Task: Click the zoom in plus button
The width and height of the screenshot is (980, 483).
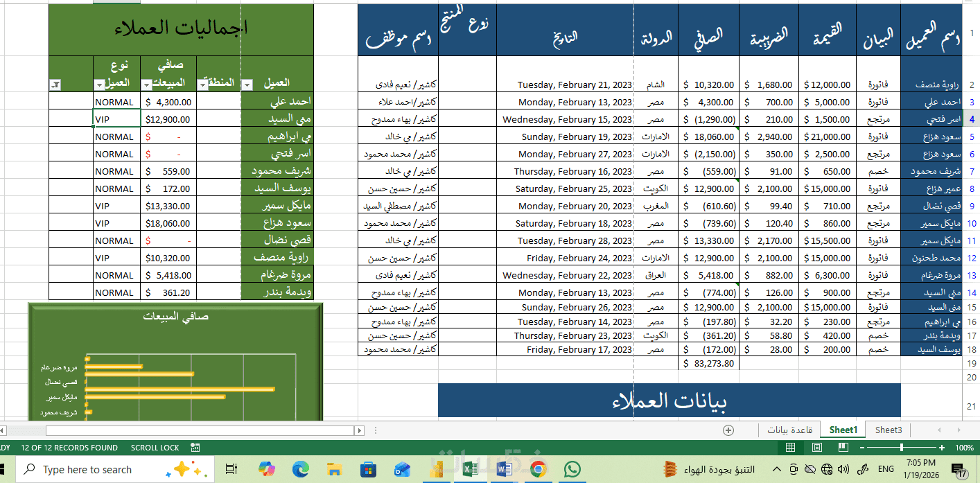Action: click(x=941, y=448)
